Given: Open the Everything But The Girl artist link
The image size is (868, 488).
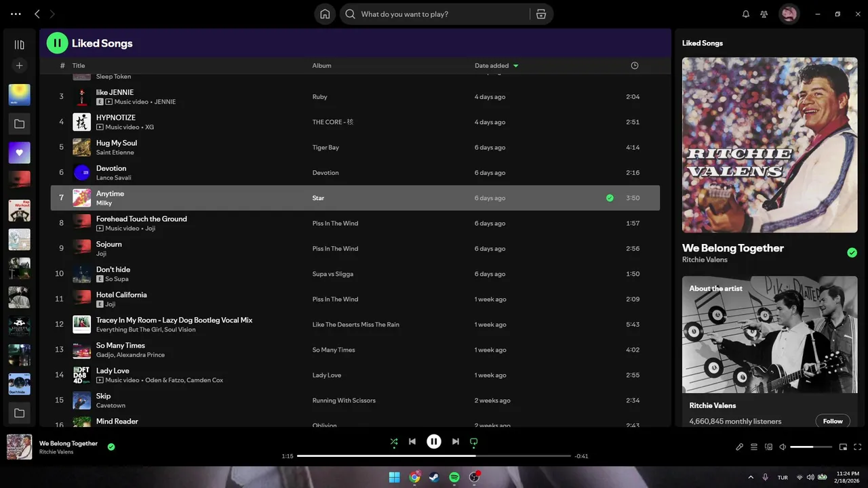Looking at the screenshot, I should point(128,329).
